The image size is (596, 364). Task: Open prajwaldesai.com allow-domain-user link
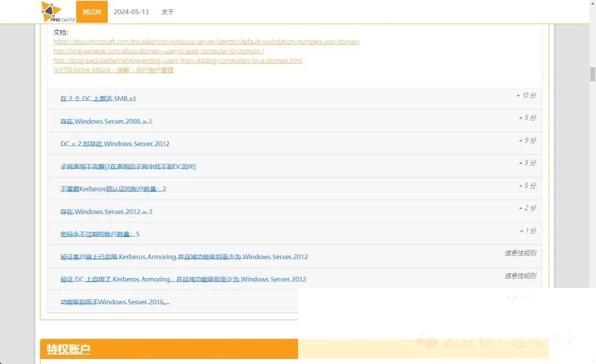[158, 51]
